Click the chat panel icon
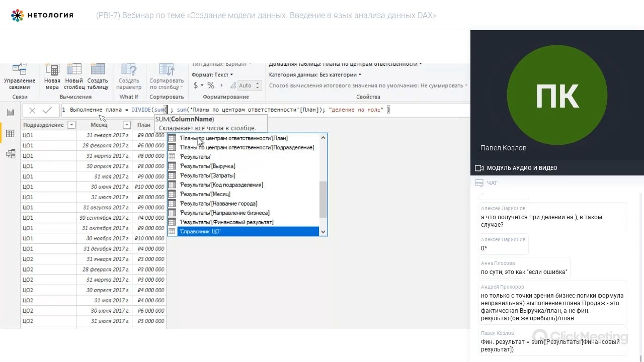The width and height of the screenshot is (644, 362). 479,183
